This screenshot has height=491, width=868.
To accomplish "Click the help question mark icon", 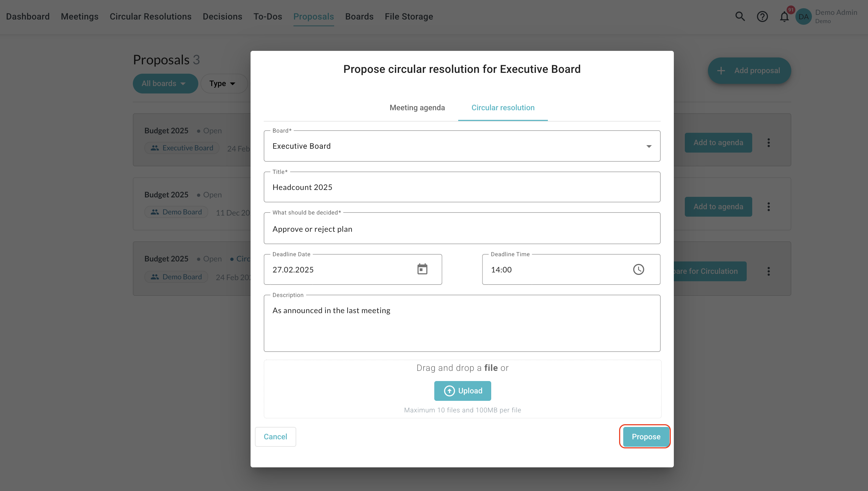I will pyautogui.click(x=762, y=16).
